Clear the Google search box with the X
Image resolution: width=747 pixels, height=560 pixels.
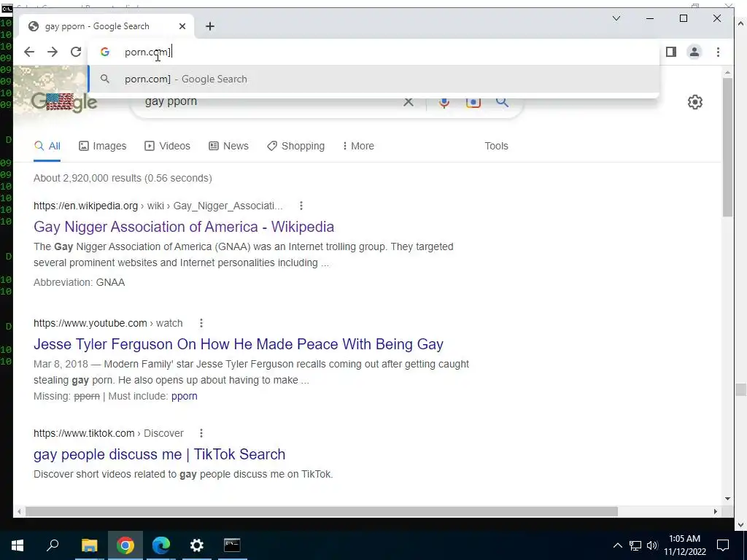tap(409, 102)
